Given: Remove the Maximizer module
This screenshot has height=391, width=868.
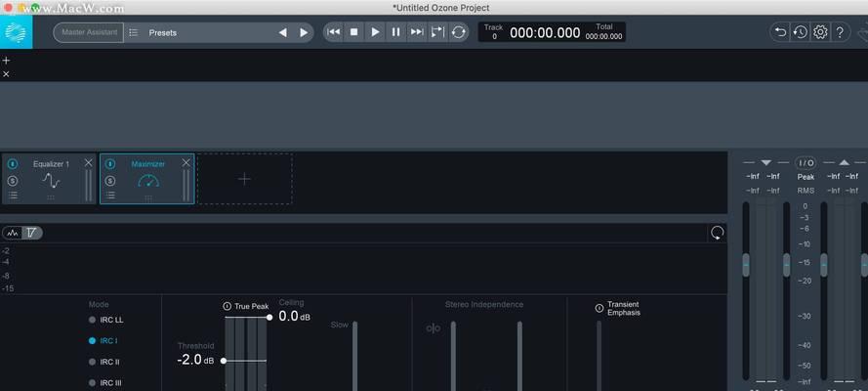Looking at the screenshot, I should click(x=186, y=163).
